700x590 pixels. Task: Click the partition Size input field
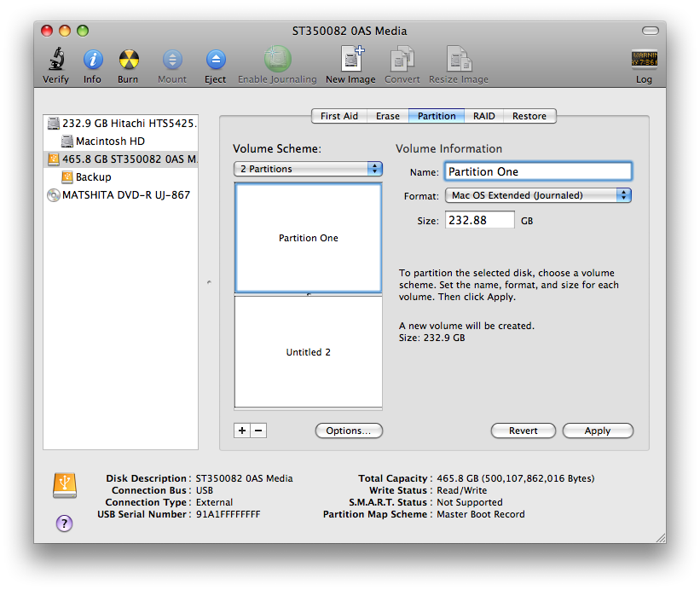pos(479,220)
